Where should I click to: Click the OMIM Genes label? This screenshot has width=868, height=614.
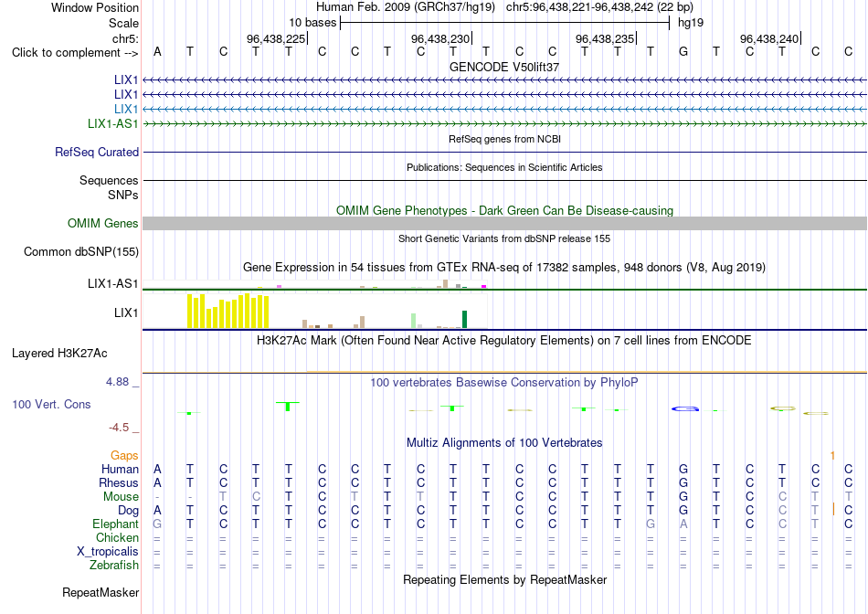coord(103,223)
